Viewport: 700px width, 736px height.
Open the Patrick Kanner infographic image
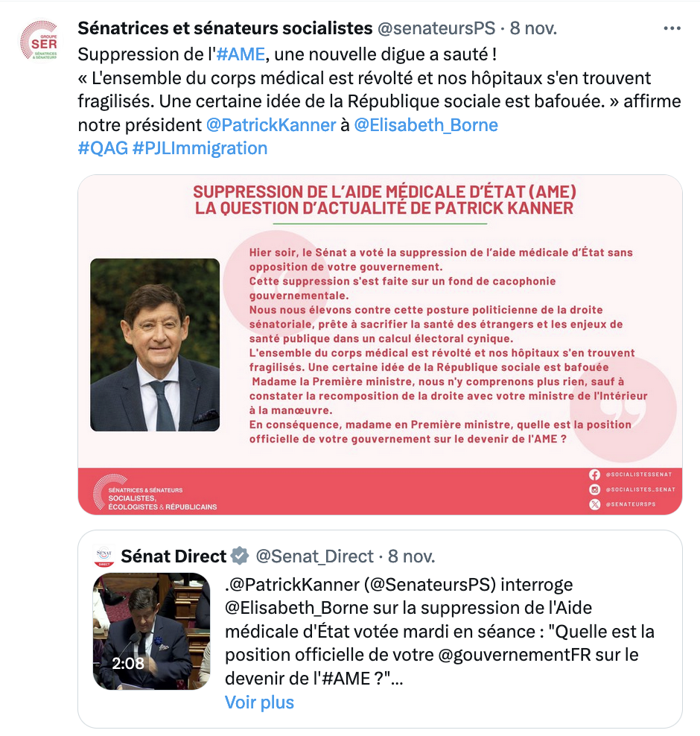(x=380, y=345)
